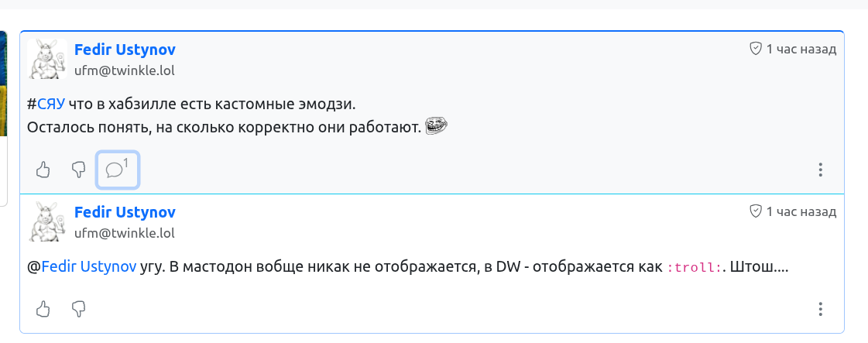Open the reply's "1 час назад" timestamp
The image size is (868, 343).
[x=801, y=211]
